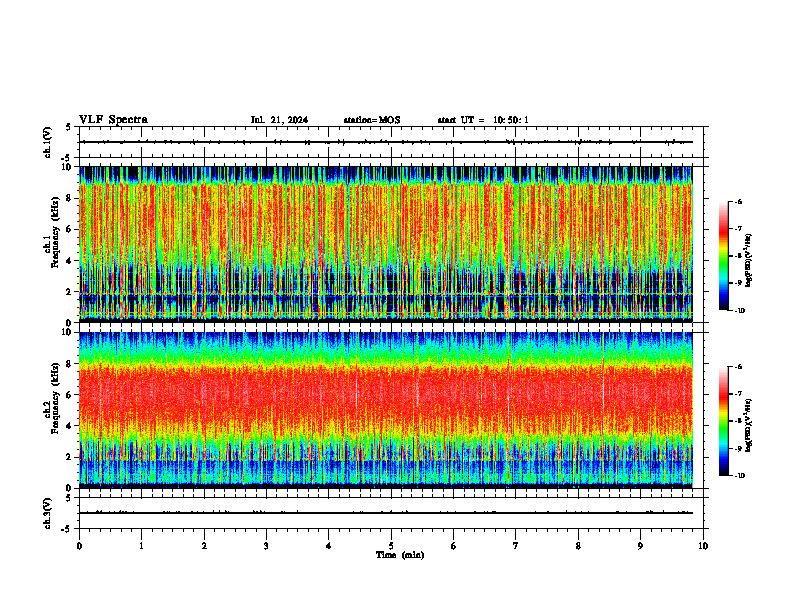This screenshot has width=792, height=612.
Task: Click time axis tick label "0"
Action: pos(79,546)
